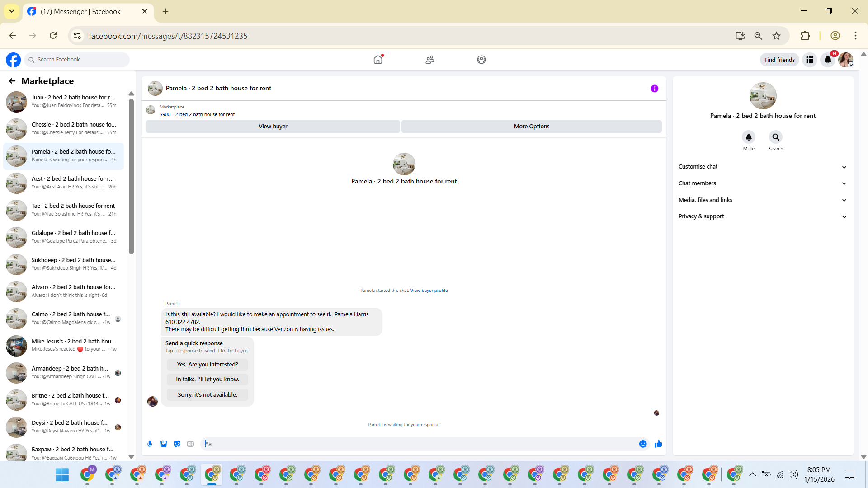Image resolution: width=868 pixels, height=488 pixels.
Task: Open the GIF picker icon
Action: pyautogui.click(x=190, y=444)
